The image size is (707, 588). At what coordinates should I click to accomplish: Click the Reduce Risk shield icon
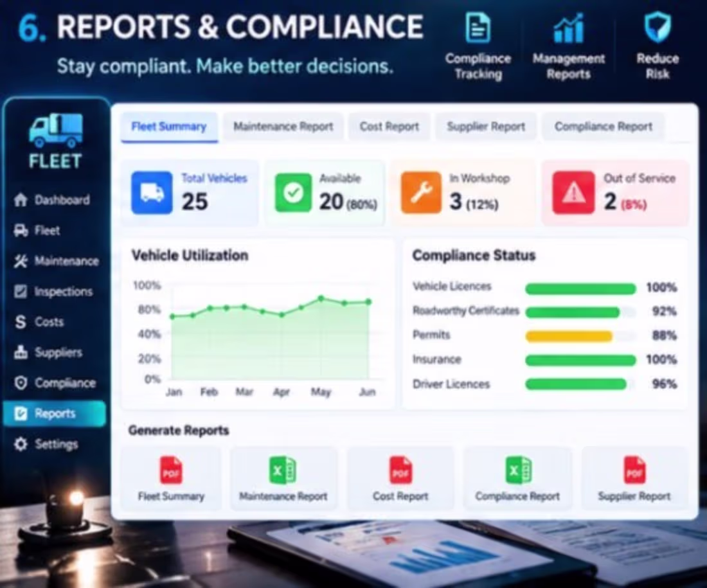point(658,28)
